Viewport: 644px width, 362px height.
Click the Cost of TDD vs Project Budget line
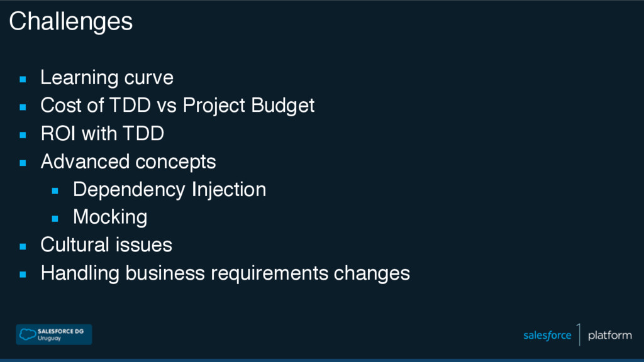[177, 106]
